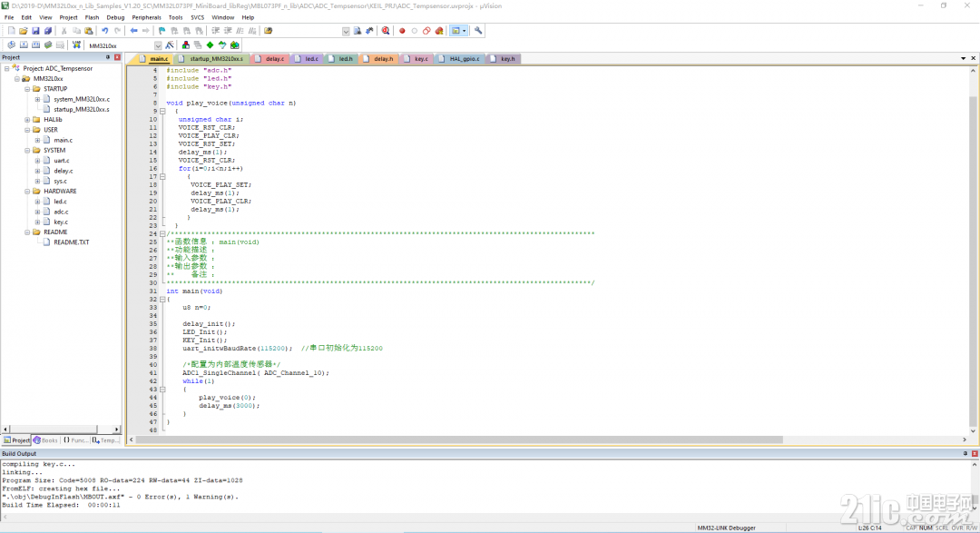The height and width of the screenshot is (533, 980).
Task: Insert a breakpoint with the red dot
Action: coord(402,31)
